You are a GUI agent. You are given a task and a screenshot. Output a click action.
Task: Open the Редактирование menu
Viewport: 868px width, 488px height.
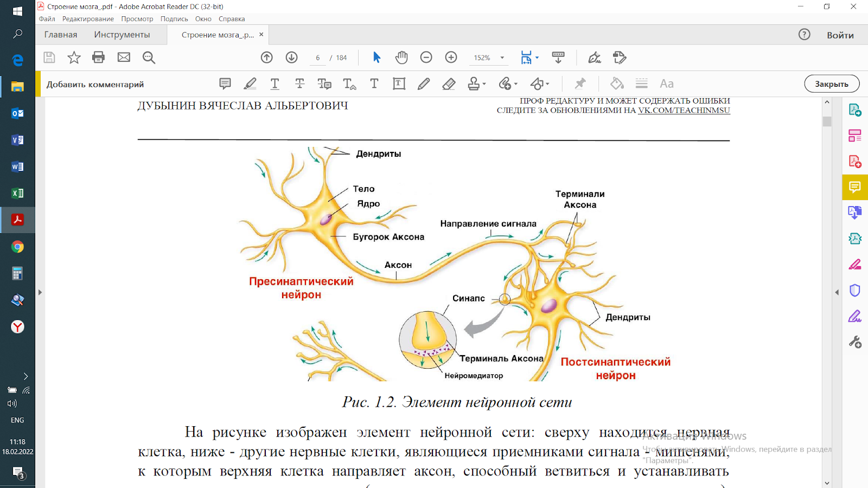pos(88,19)
